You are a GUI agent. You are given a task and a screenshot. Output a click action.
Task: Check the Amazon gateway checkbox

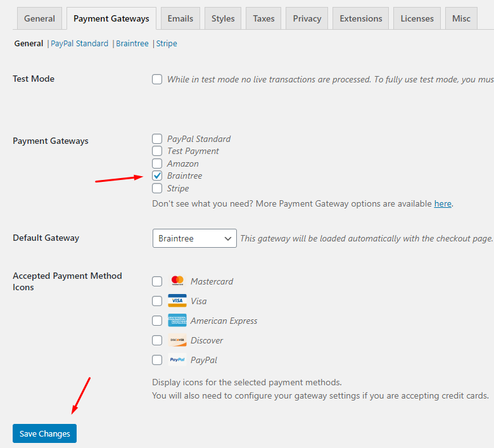157,163
